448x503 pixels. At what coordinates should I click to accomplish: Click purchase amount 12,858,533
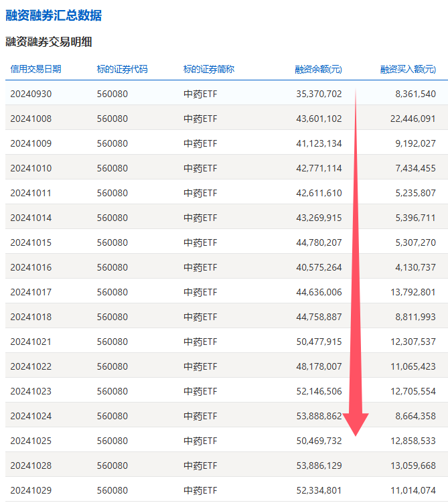(x=413, y=441)
